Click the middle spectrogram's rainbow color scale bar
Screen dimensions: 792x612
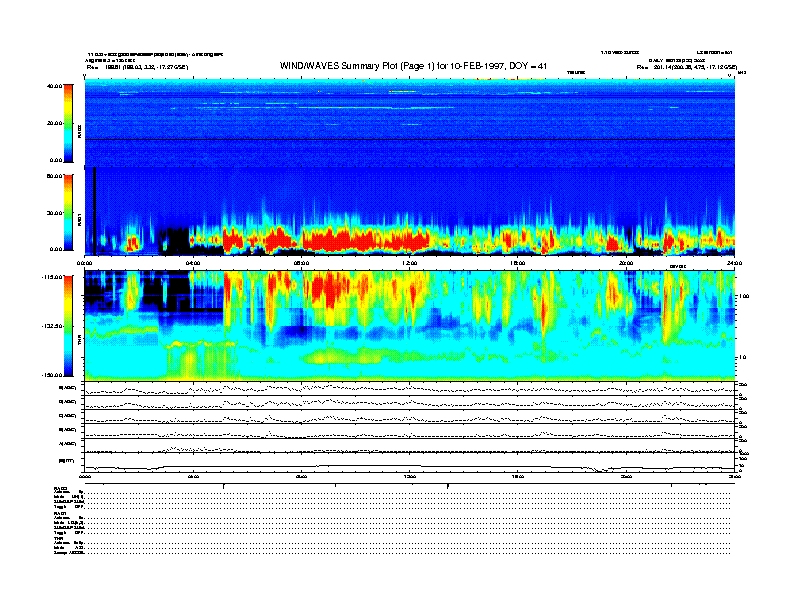68,213
